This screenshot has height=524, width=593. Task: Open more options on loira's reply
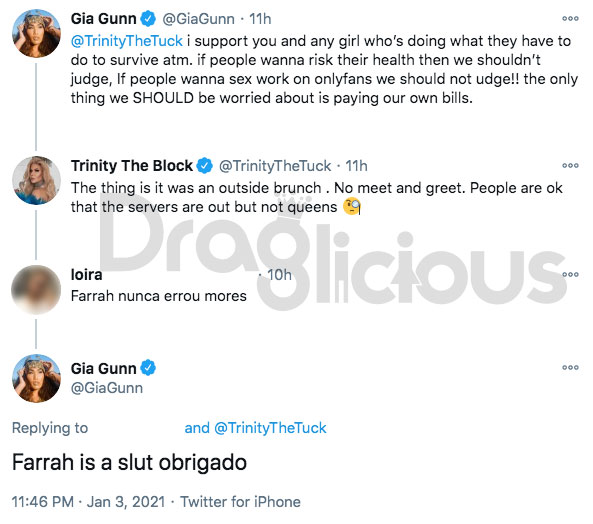(570, 274)
